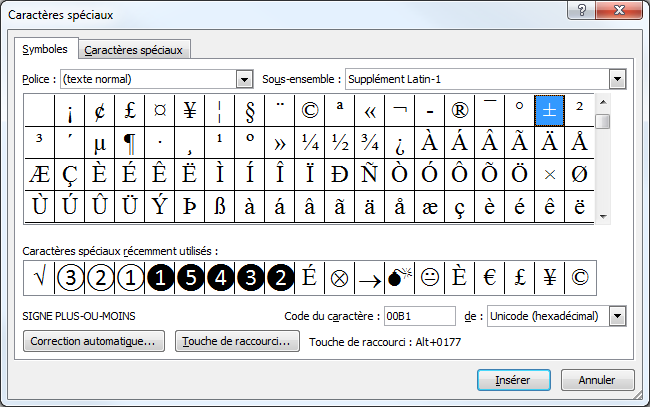Image resolution: width=650 pixels, height=407 pixels.
Task: Click the Code du caractère input field
Action: click(x=419, y=316)
